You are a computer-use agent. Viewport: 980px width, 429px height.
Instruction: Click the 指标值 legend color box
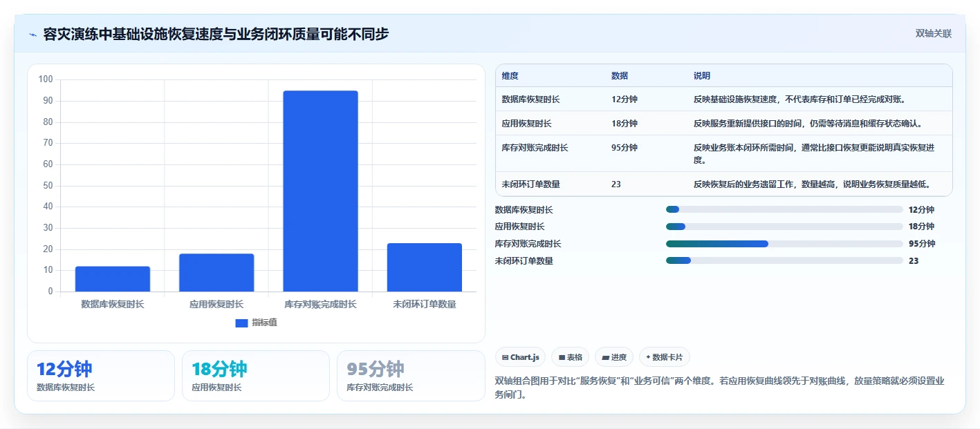241,323
